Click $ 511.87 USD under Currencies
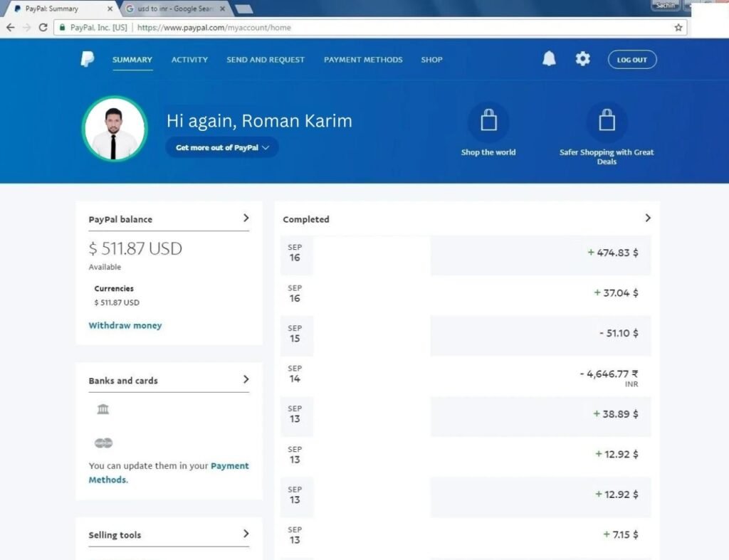Viewport: 729px width, 560px height. (117, 302)
